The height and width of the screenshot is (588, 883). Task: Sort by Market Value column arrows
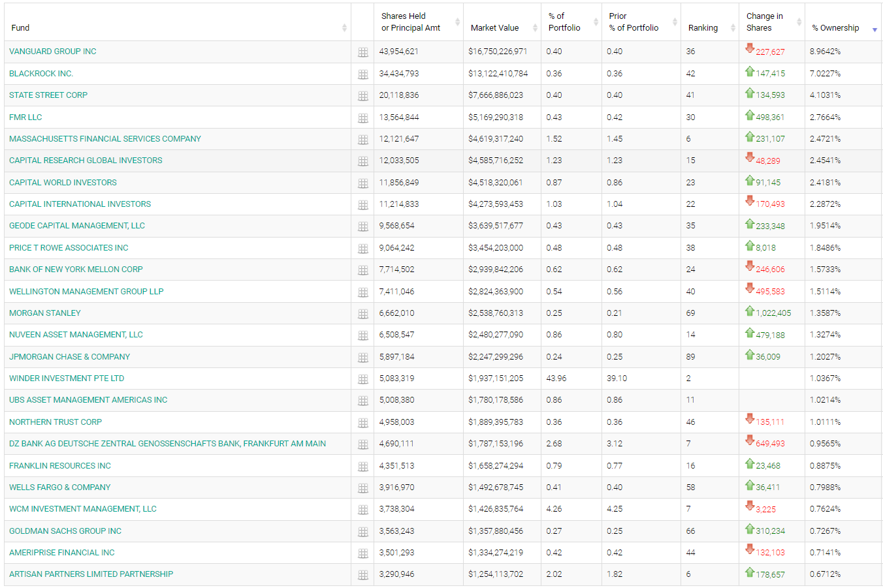tap(535, 28)
